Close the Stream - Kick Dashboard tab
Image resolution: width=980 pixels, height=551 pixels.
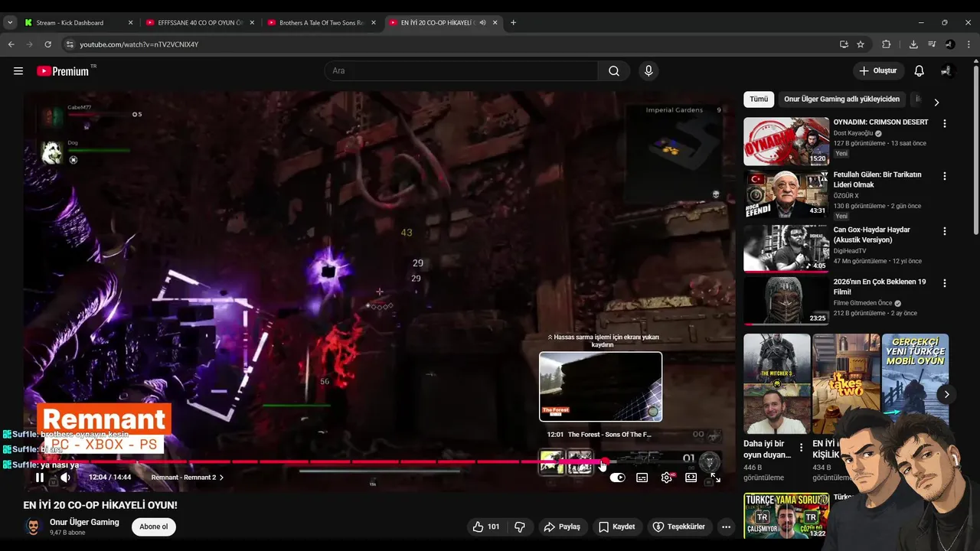[x=130, y=23]
